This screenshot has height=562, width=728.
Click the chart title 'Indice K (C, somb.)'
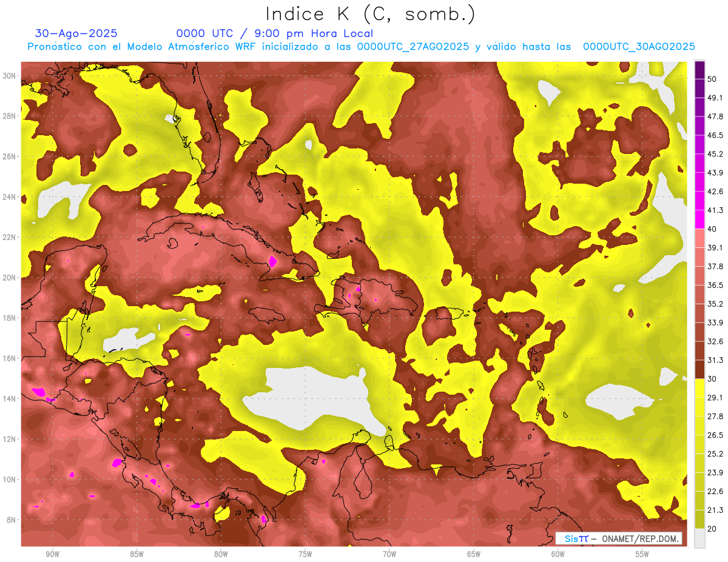click(x=370, y=14)
